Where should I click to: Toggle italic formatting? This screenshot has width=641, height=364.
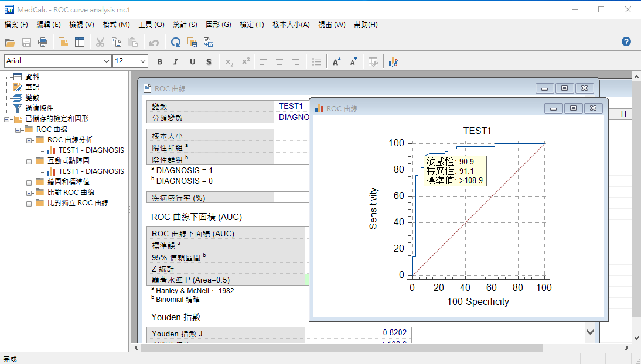point(176,61)
